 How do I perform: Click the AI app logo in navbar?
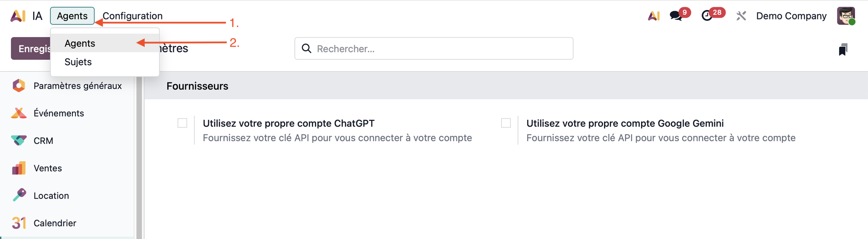coord(18,16)
